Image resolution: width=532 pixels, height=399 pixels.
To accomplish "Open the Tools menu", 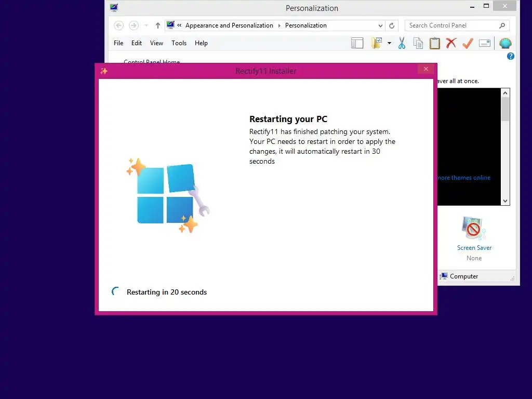I will [x=179, y=43].
